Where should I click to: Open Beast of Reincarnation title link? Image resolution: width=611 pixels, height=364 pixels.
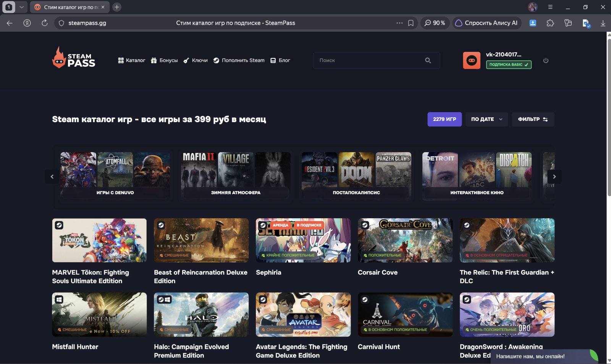point(200,277)
